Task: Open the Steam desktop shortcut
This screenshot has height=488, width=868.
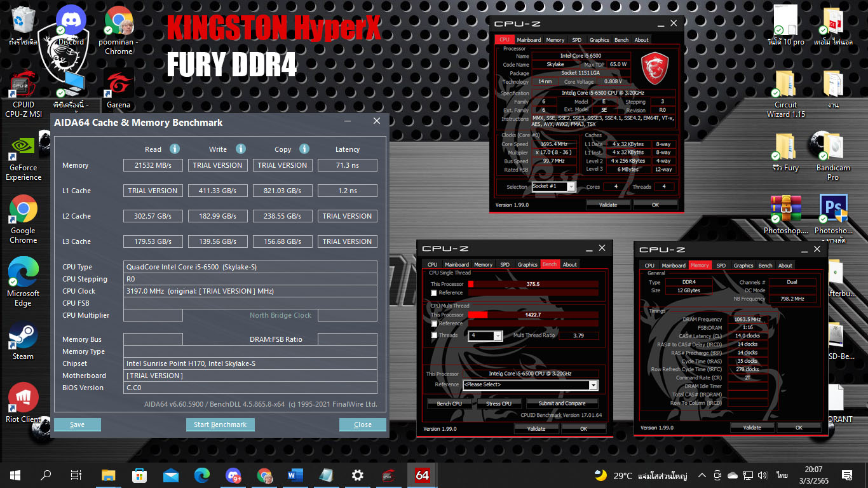Action: pyautogui.click(x=24, y=341)
